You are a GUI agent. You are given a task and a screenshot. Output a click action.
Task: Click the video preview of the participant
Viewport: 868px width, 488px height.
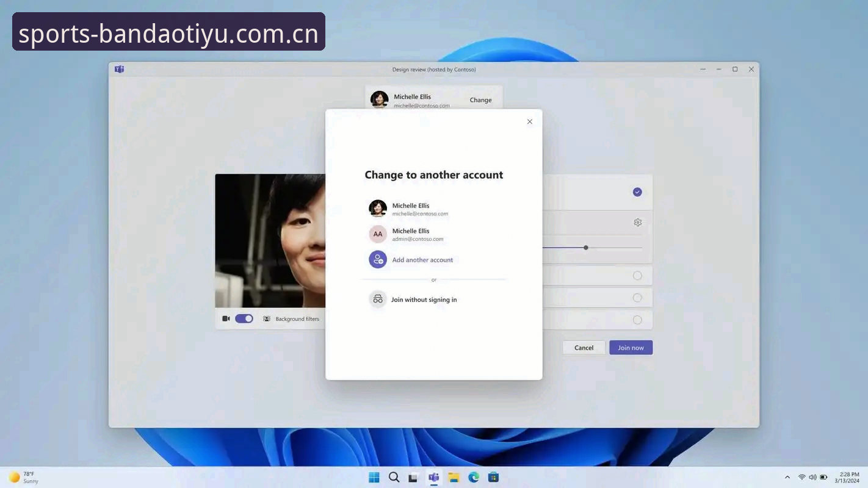tap(270, 241)
